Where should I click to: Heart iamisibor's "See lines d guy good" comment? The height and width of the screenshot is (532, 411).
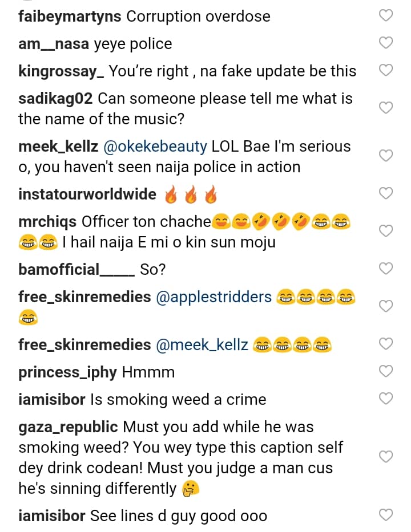pyautogui.click(x=386, y=515)
